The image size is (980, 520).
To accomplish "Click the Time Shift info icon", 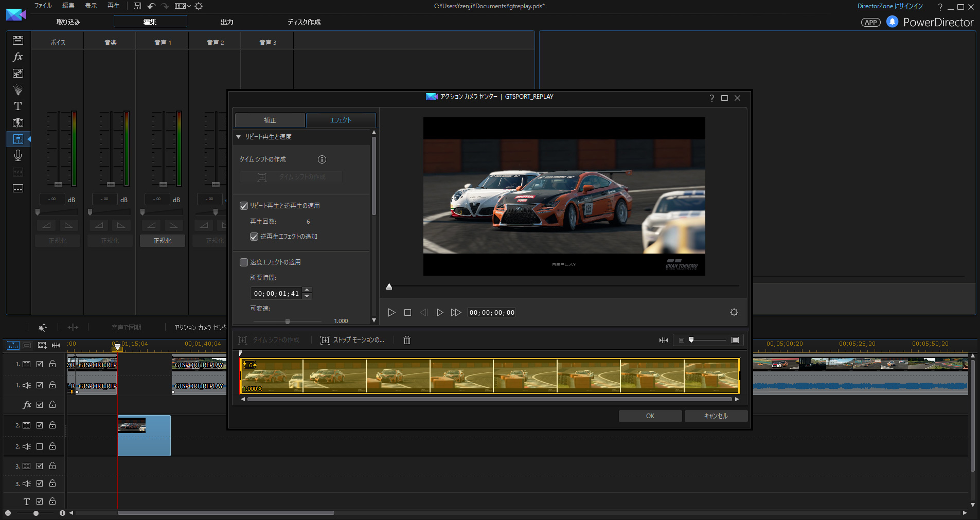I will (x=322, y=159).
